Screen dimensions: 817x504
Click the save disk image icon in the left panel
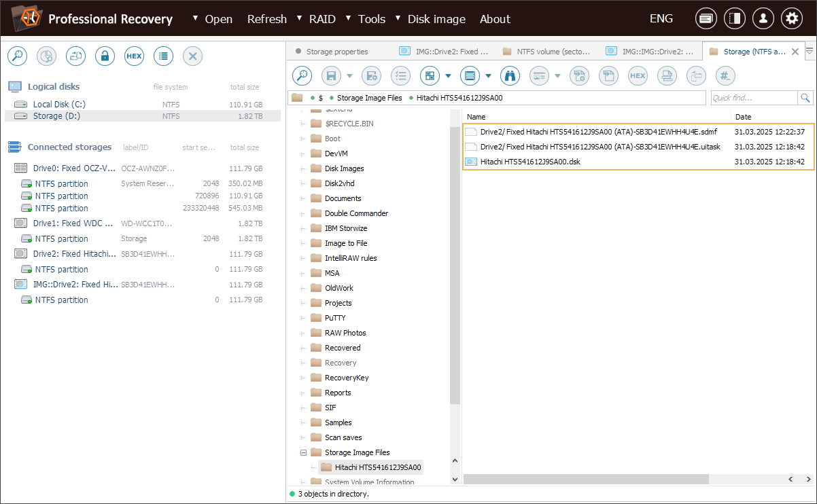75,56
